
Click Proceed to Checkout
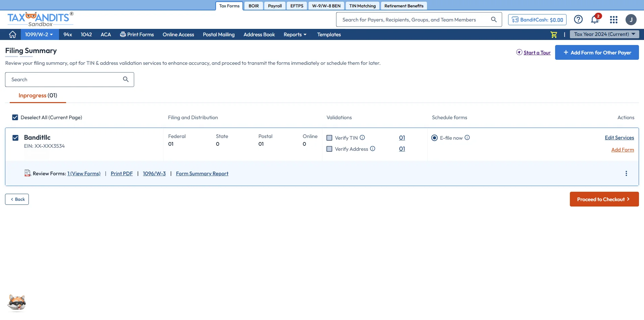pos(604,199)
